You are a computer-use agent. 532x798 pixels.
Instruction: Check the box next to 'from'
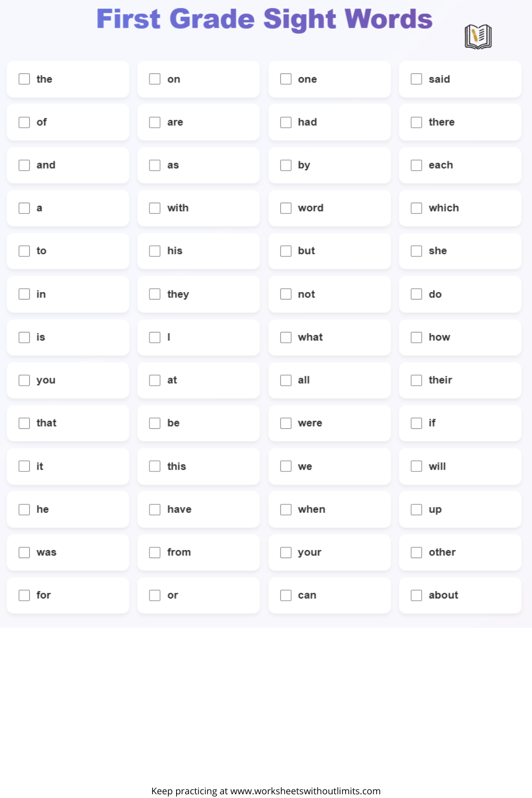pos(155,552)
